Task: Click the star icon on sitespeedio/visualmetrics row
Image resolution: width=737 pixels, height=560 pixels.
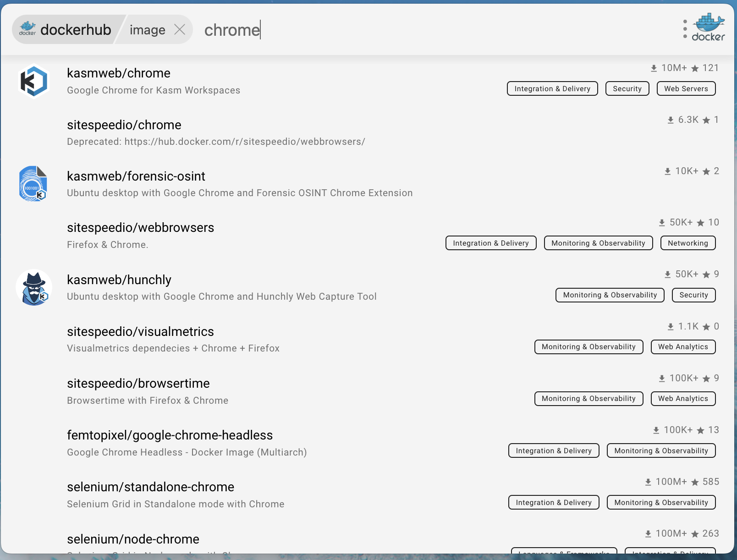Action: (x=706, y=327)
